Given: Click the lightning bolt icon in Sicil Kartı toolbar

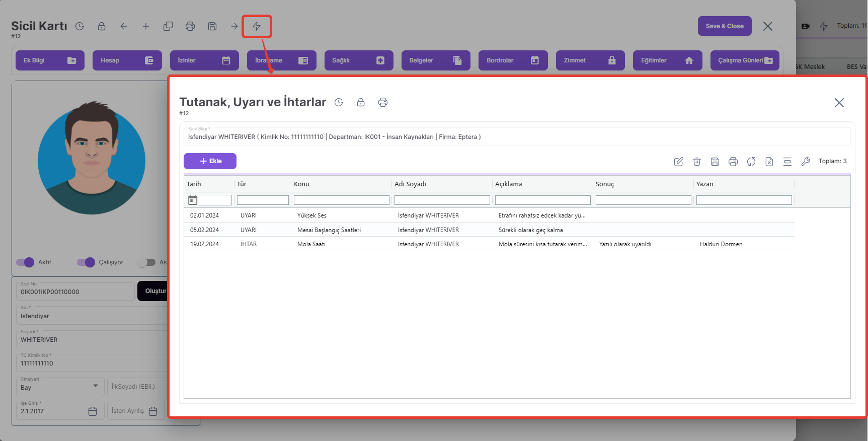Looking at the screenshot, I should [x=257, y=26].
